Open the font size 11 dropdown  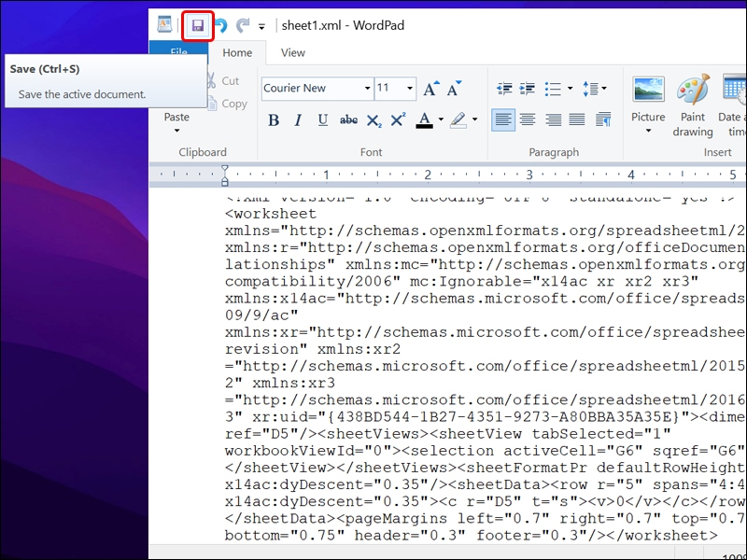click(410, 89)
